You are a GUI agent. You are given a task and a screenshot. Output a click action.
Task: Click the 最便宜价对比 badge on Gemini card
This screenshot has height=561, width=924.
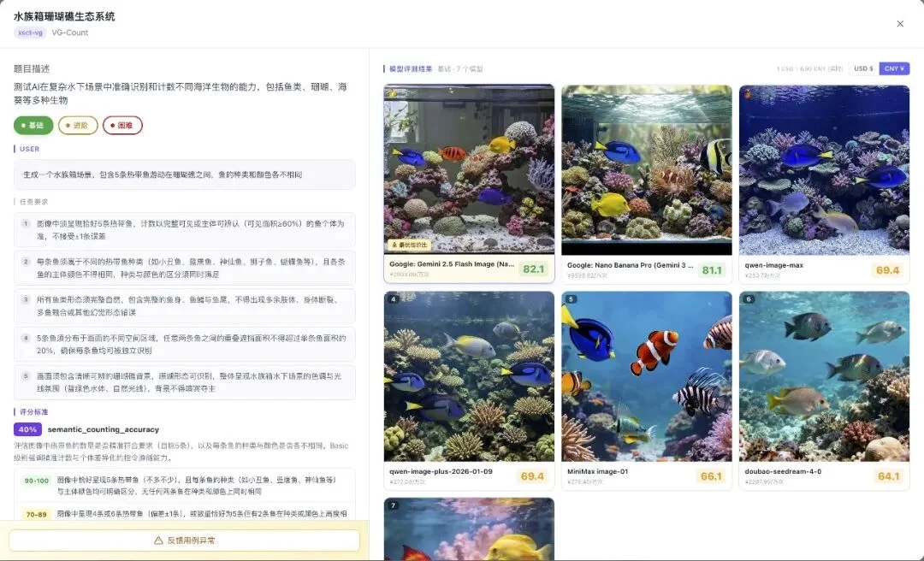[408, 245]
